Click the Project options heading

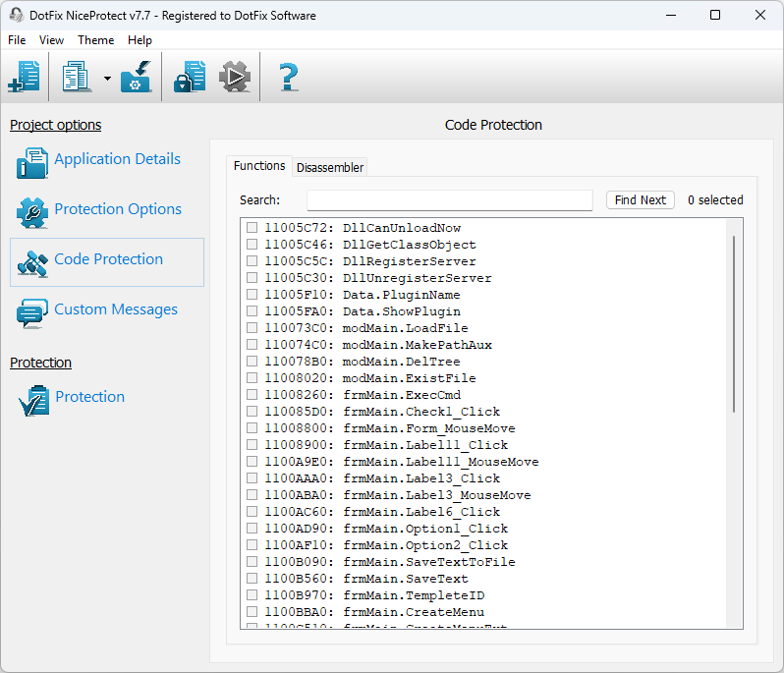click(x=55, y=125)
